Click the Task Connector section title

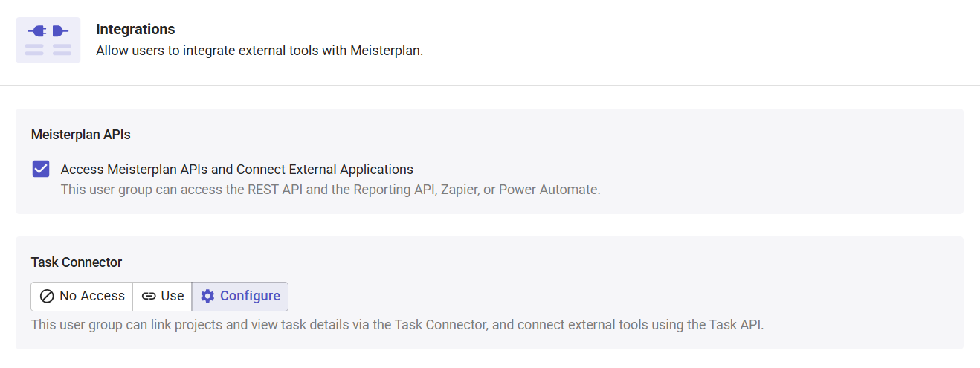(x=77, y=262)
